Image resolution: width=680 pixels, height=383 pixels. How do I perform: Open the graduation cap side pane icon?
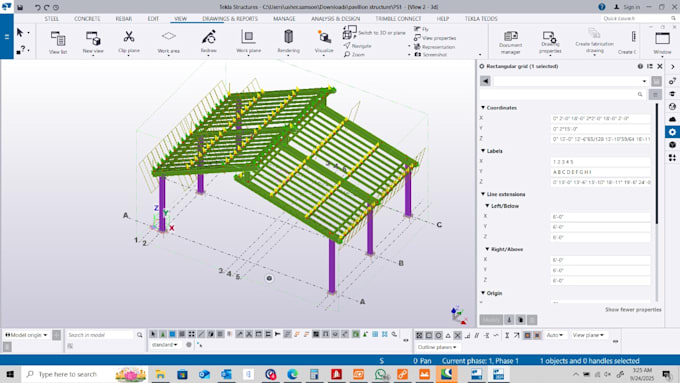(672, 94)
